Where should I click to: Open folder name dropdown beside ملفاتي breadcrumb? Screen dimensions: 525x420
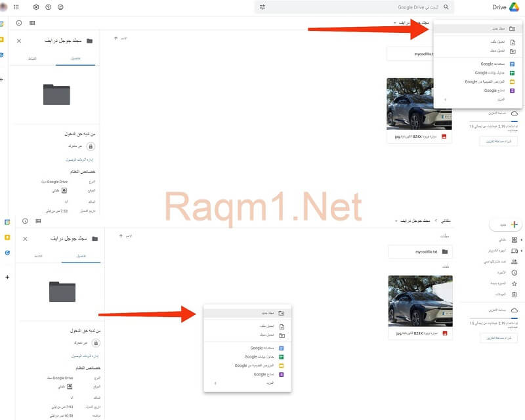[x=397, y=221]
